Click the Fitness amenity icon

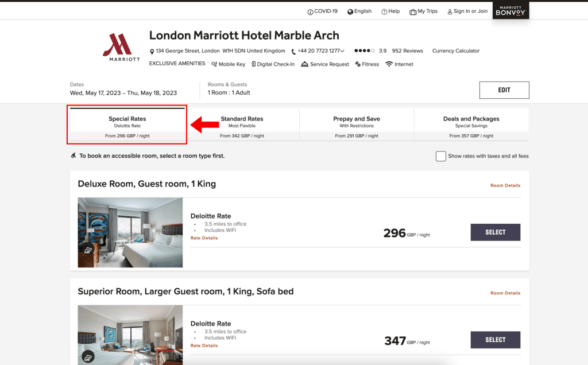pyautogui.click(x=358, y=64)
